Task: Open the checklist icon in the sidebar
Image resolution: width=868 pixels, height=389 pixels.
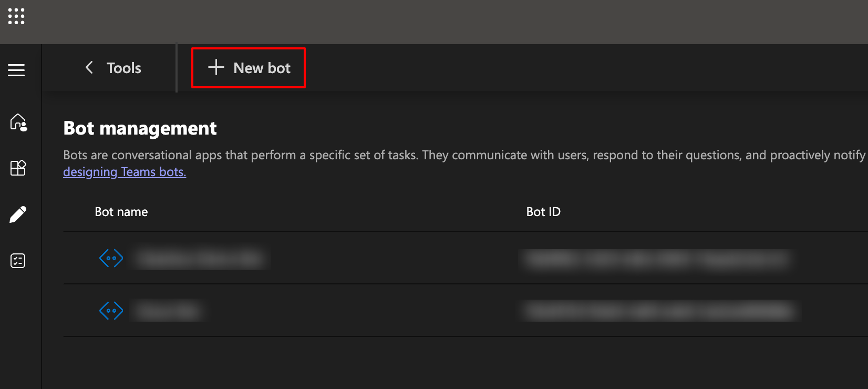Action: click(18, 260)
